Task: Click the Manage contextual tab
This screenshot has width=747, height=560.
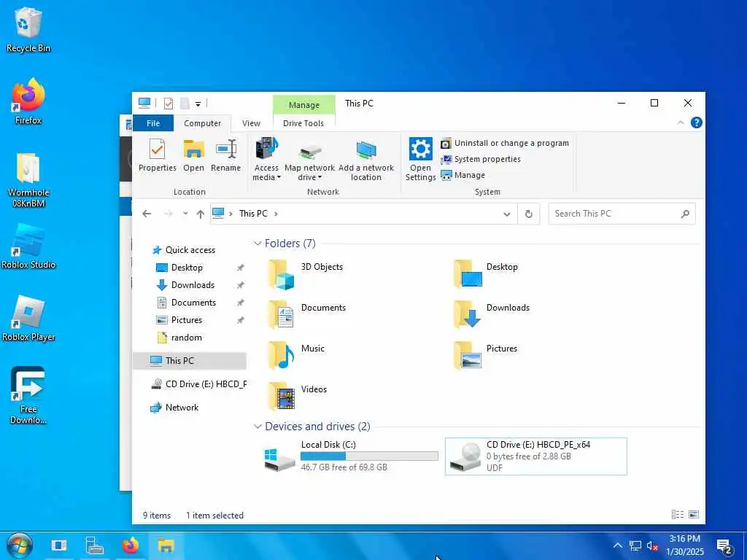Action: click(x=304, y=105)
